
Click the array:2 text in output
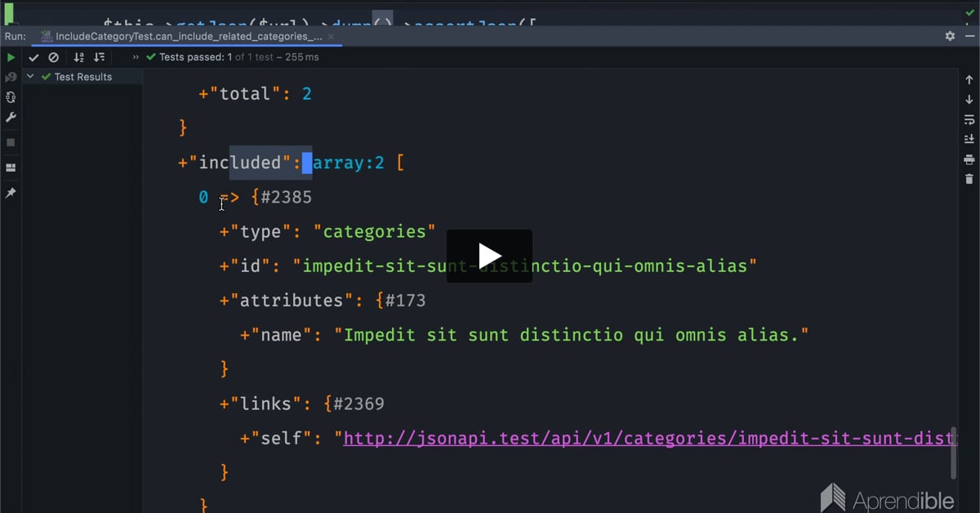(x=348, y=163)
